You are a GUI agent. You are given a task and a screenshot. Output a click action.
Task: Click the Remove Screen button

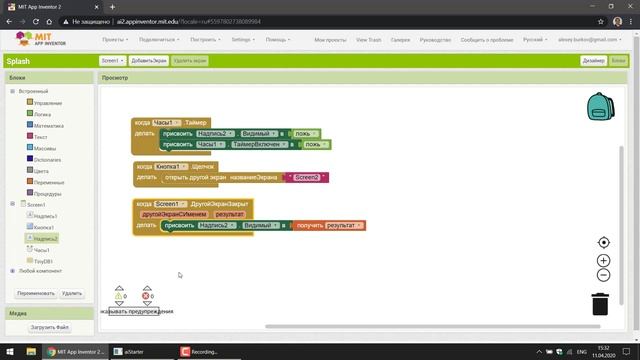[190, 61]
